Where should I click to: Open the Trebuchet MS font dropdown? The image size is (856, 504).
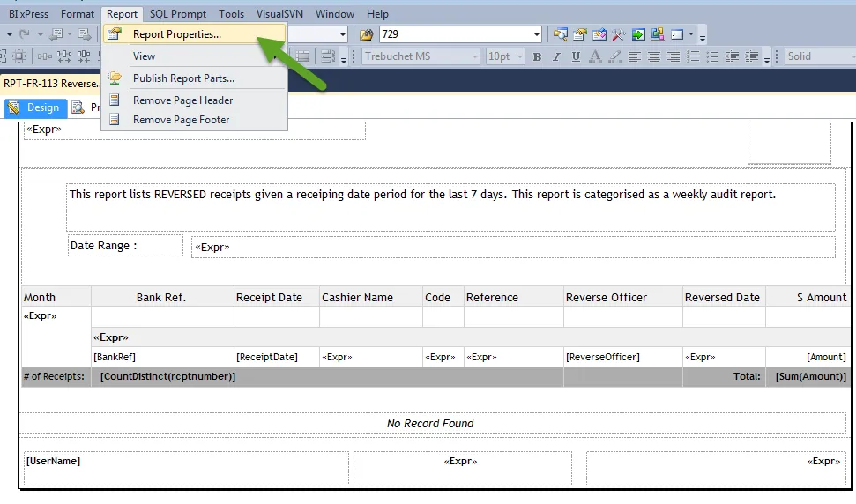coord(474,56)
